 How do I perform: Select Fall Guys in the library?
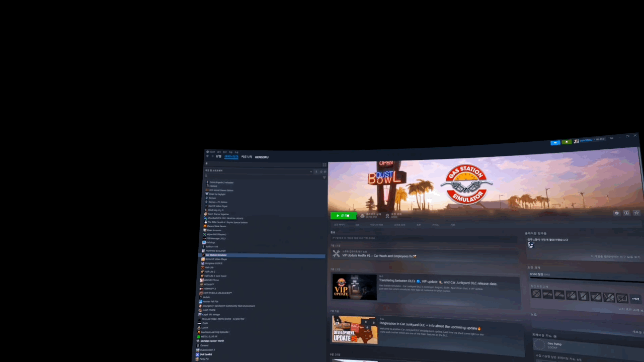pyautogui.click(x=210, y=242)
